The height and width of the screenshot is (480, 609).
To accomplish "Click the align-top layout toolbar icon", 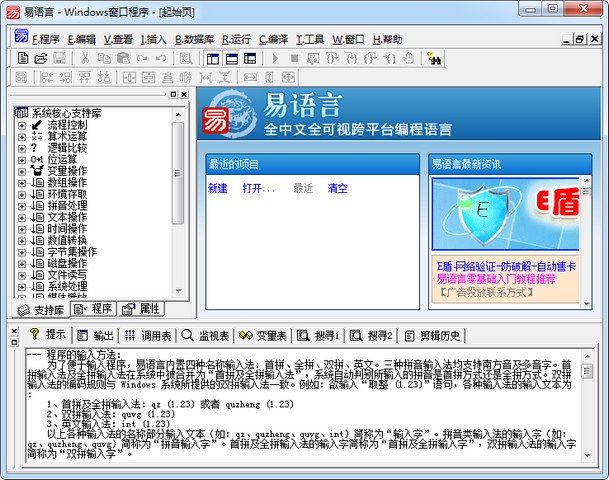I will coord(85,77).
